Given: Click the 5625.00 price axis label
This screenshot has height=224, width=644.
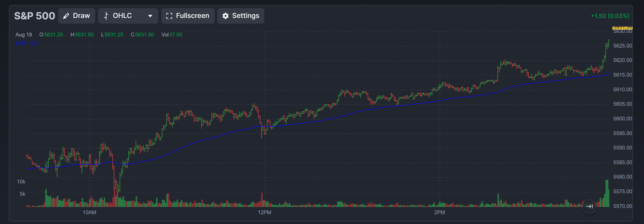Looking at the screenshot, I should (623, 46).
